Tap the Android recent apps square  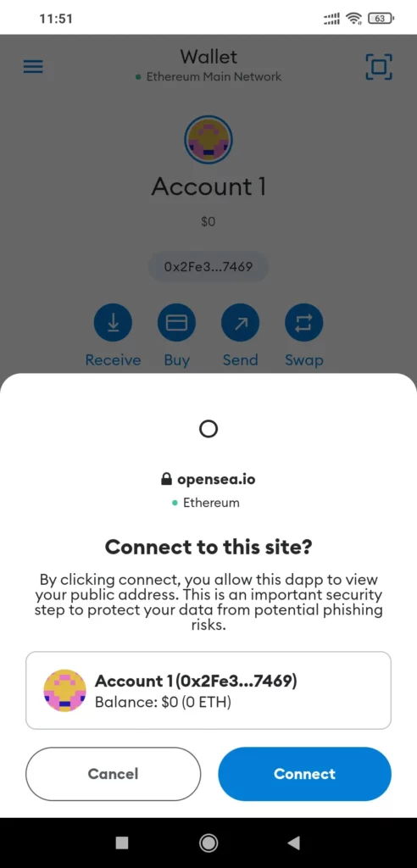[x=122, y=843]
